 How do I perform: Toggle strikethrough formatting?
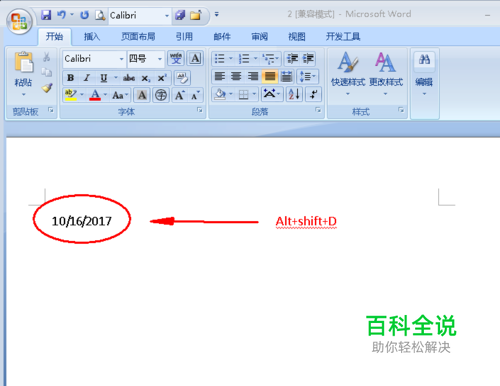129,78
